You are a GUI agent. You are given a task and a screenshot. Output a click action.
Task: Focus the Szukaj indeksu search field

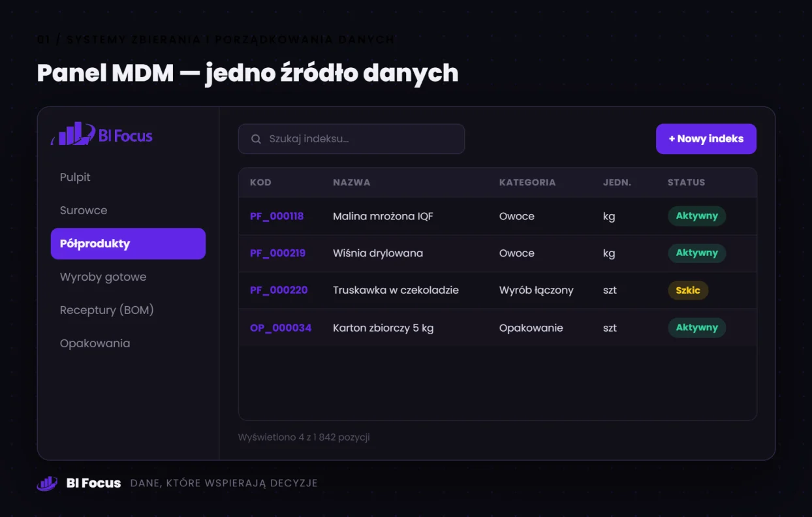(351, 139)
